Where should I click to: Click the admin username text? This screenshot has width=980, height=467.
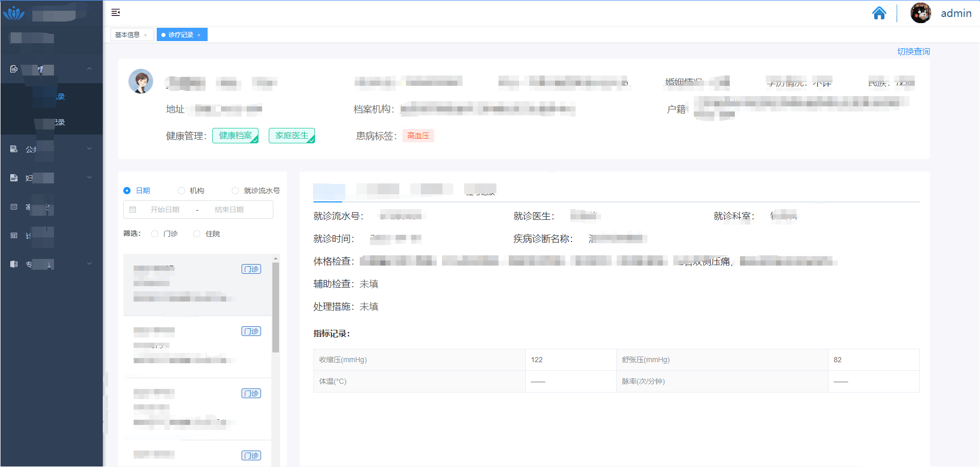(956, 13)
